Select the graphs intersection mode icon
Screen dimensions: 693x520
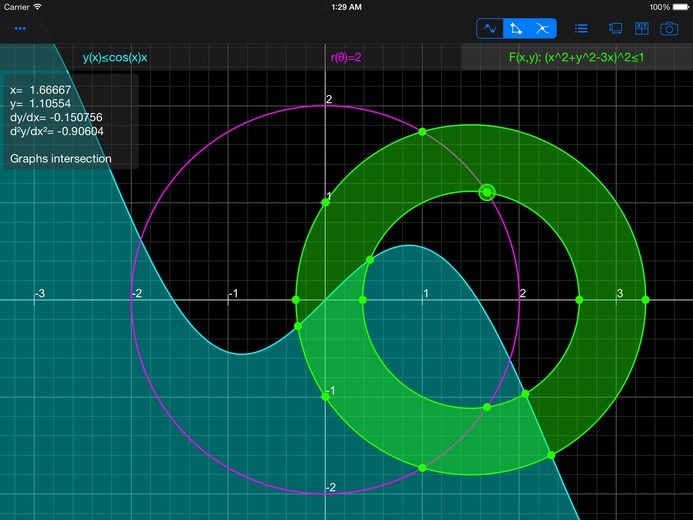(543, 29)
